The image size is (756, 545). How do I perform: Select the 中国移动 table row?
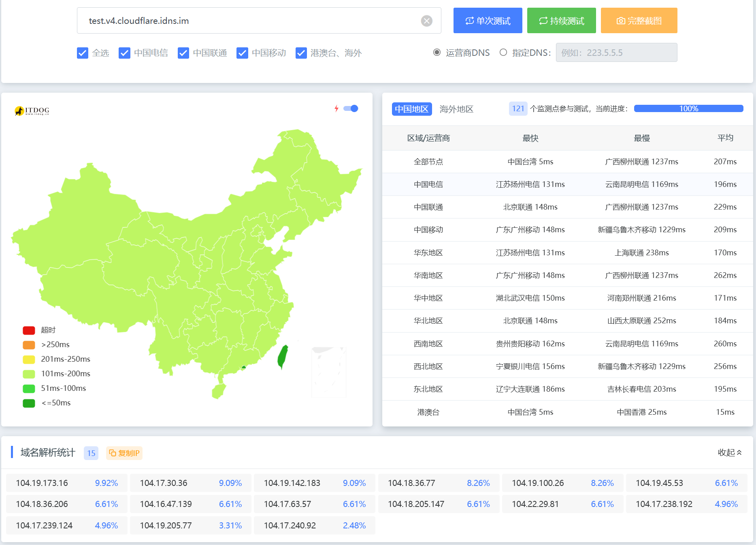[x=567, y=229]
